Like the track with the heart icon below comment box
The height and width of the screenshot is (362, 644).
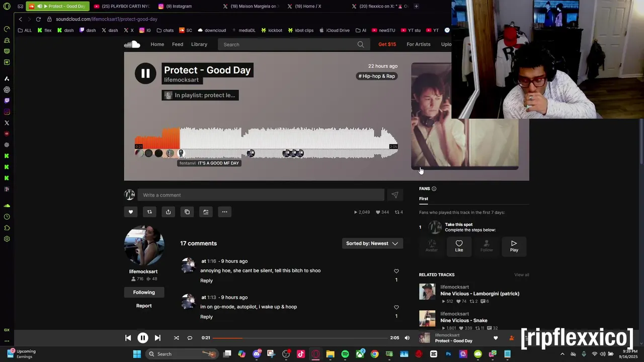coord(131,212)
